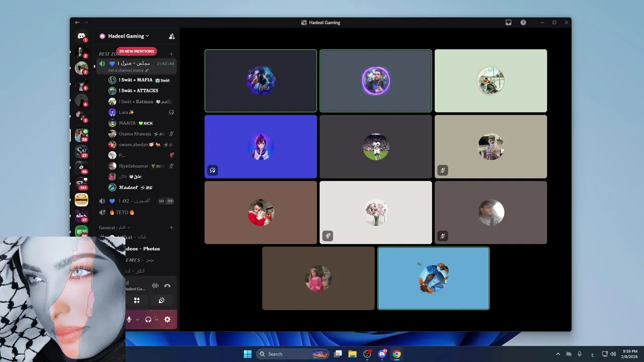Open the soundboard button in the voice panel
The height and width of the screenshot is (362, 644).
(x=162, y=300)
